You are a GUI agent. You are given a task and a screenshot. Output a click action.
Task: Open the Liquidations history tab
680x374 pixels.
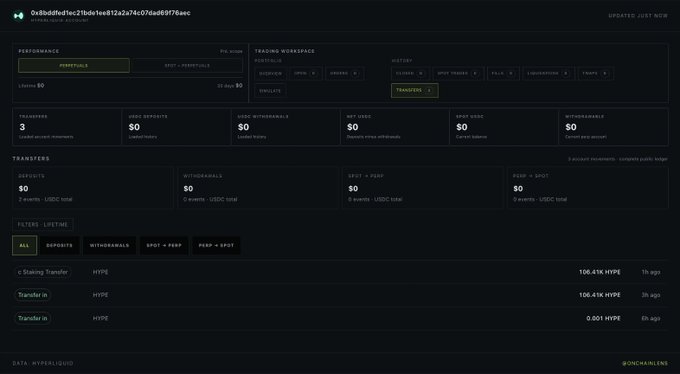549,73
